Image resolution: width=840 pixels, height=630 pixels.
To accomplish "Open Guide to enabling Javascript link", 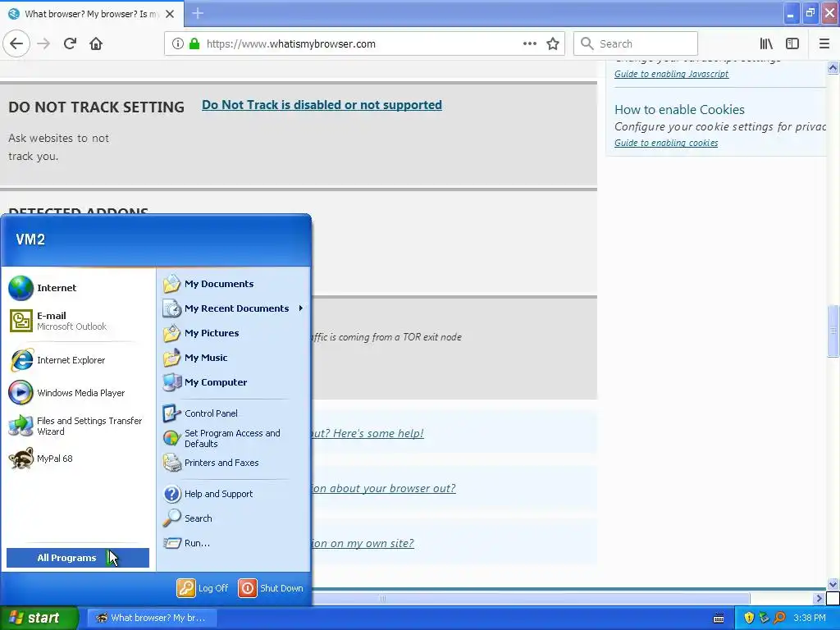I will [671, 74].
